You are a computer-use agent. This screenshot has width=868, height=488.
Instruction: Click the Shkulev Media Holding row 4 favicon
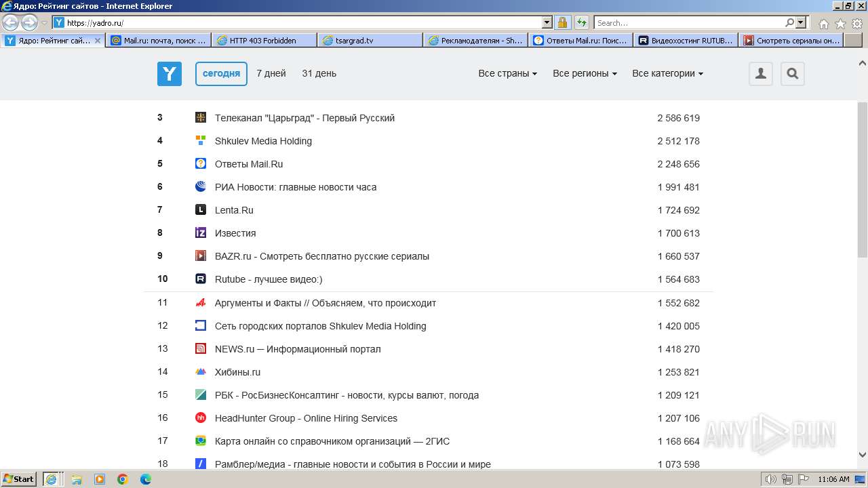201,140
